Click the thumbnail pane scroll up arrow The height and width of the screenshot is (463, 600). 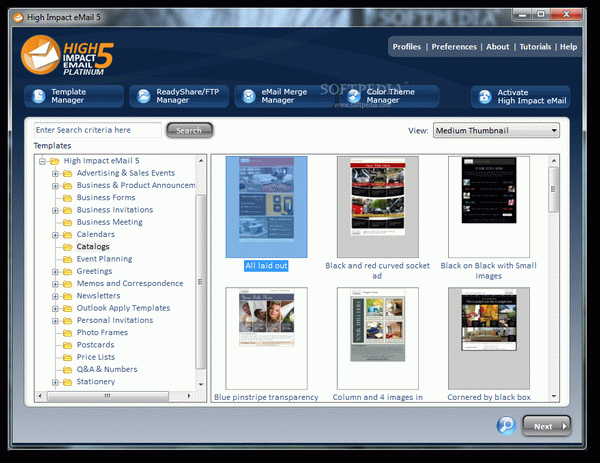point(553,161)
